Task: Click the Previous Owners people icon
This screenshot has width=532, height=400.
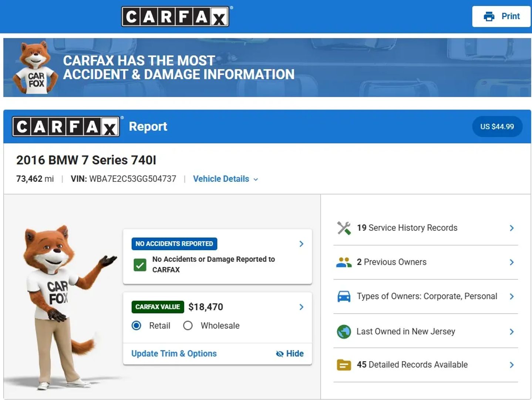Action: click(344, 262)
